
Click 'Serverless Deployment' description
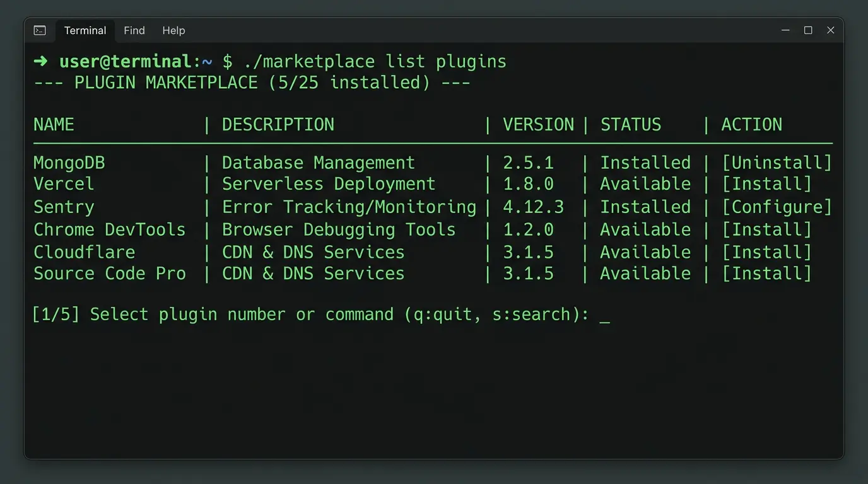click(x=329, y=184)
